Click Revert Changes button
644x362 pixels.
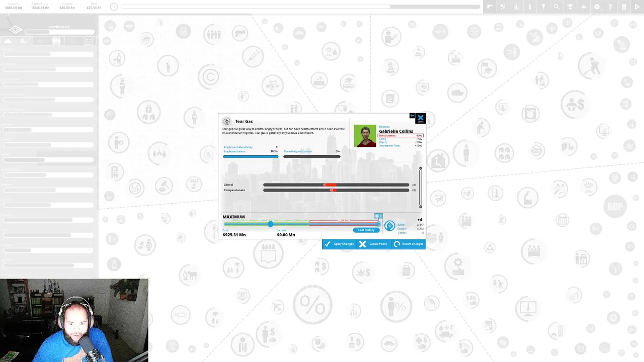(408, 244)
